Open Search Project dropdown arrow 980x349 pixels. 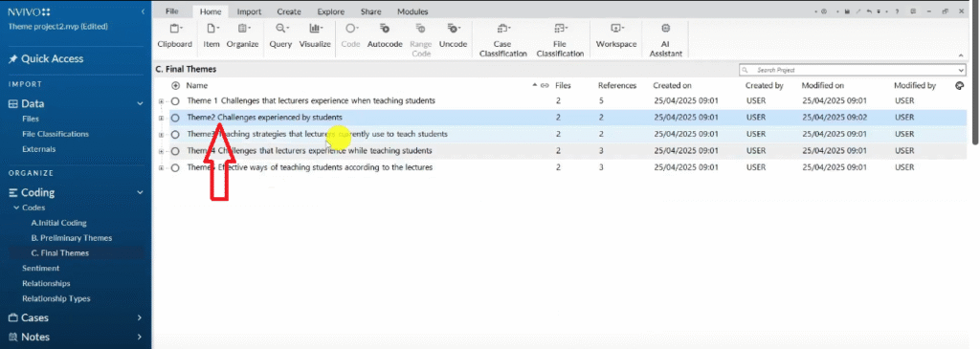click(x=961, y=70)
